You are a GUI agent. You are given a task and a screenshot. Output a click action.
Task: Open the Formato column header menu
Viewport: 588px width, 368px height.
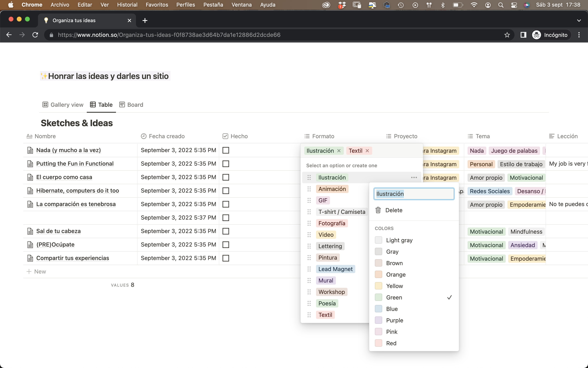pos(323,136)
